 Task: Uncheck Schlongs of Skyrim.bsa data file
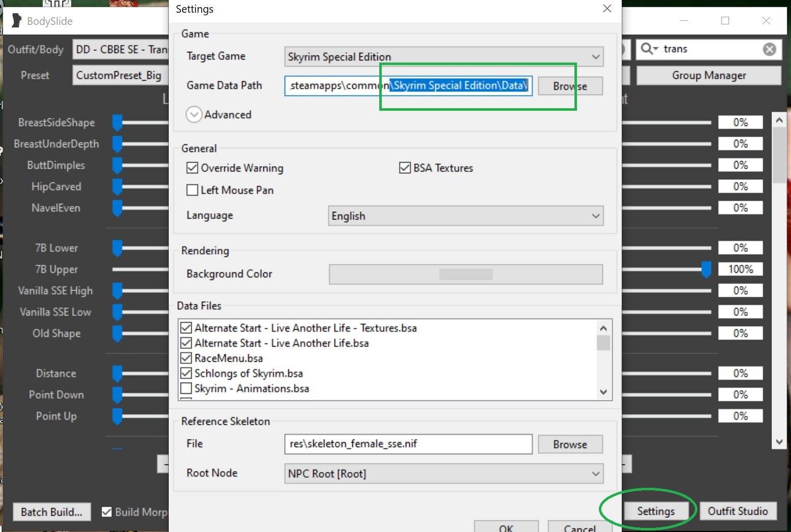pyautogui.click(x=186, y=373)
